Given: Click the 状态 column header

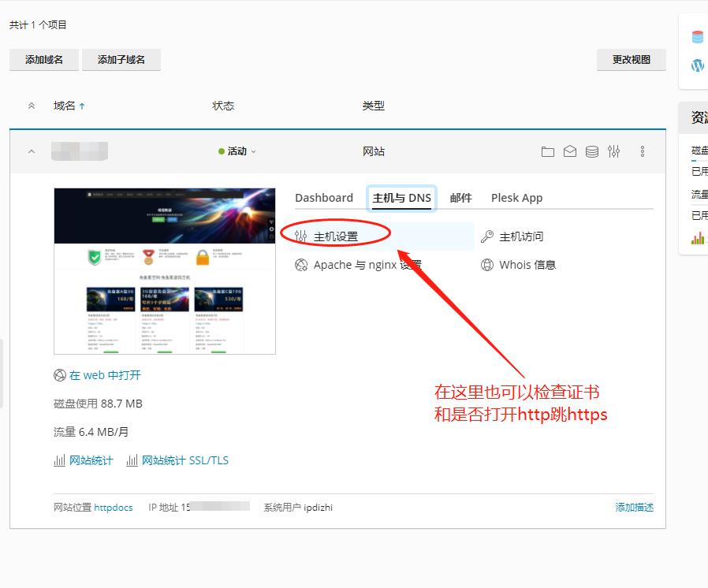Looking at the screenshot, I should tap(223, 106).
